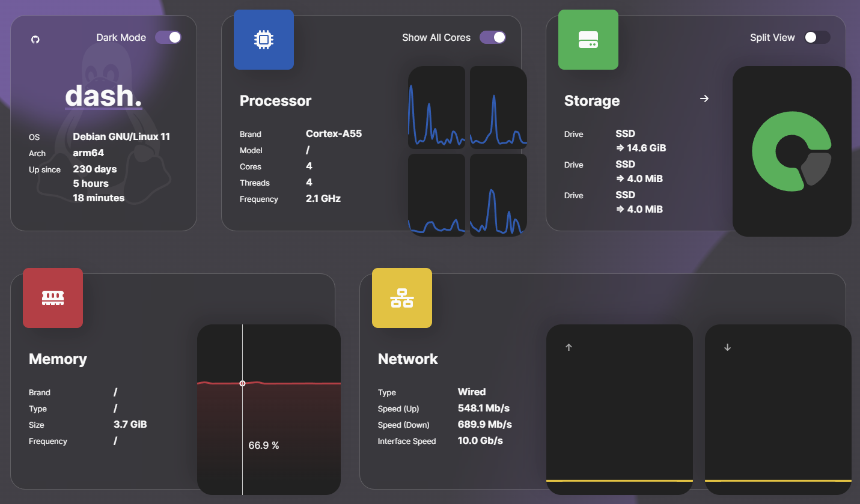Click the arm64 architecture value
This screenshot has width=860, height=504.
[x=88, y=153]
